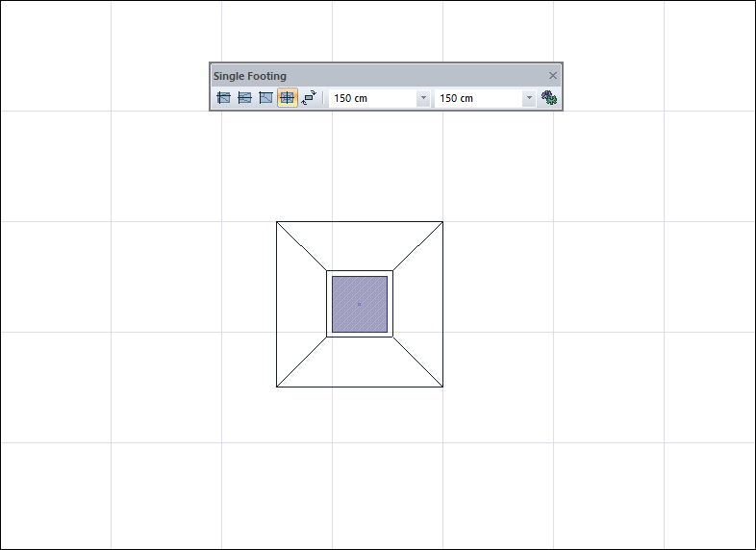The height and width of the screenshot is (550, 756).
Task: Expand the first 150 cm dropdown arrow
Action: pos(423,98)
